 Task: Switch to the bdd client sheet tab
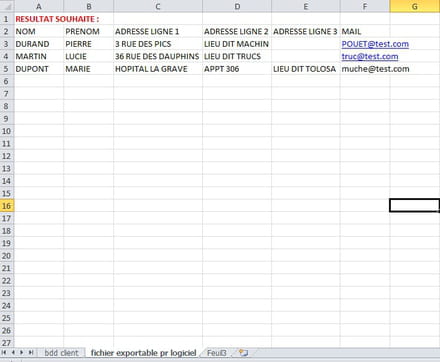click(x=61, y=353)
